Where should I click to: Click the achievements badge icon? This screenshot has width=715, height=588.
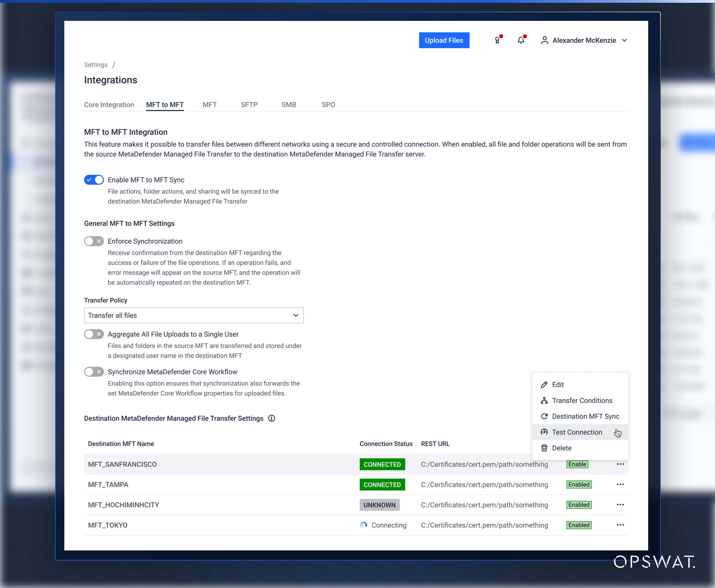pyautogui.click(x=497, y=40)
